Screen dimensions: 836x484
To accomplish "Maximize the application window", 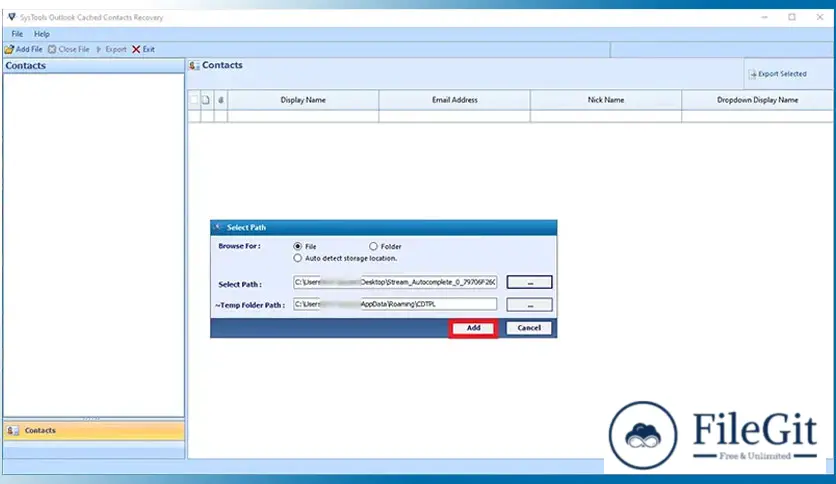I will coord(792,17).
